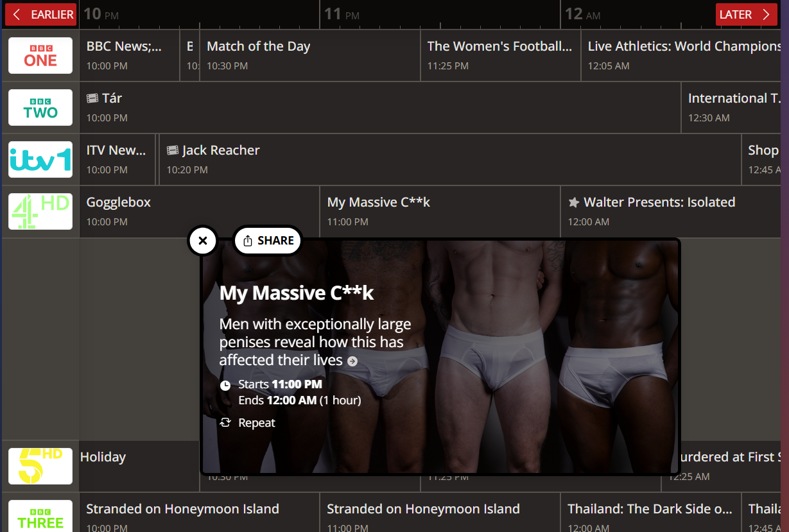Select Walter Presents: Isolated listing
The height and width of the screenshot is (532, 789).
[671, 211]
